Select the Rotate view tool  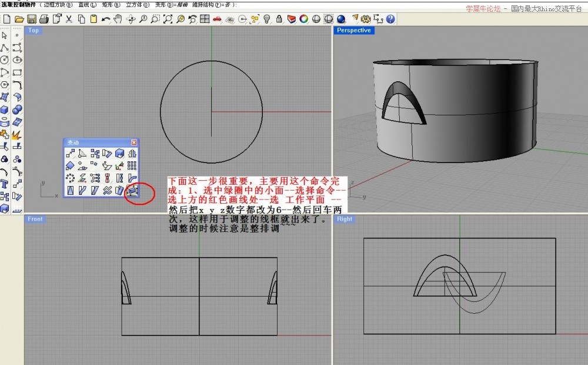(131, 19)
